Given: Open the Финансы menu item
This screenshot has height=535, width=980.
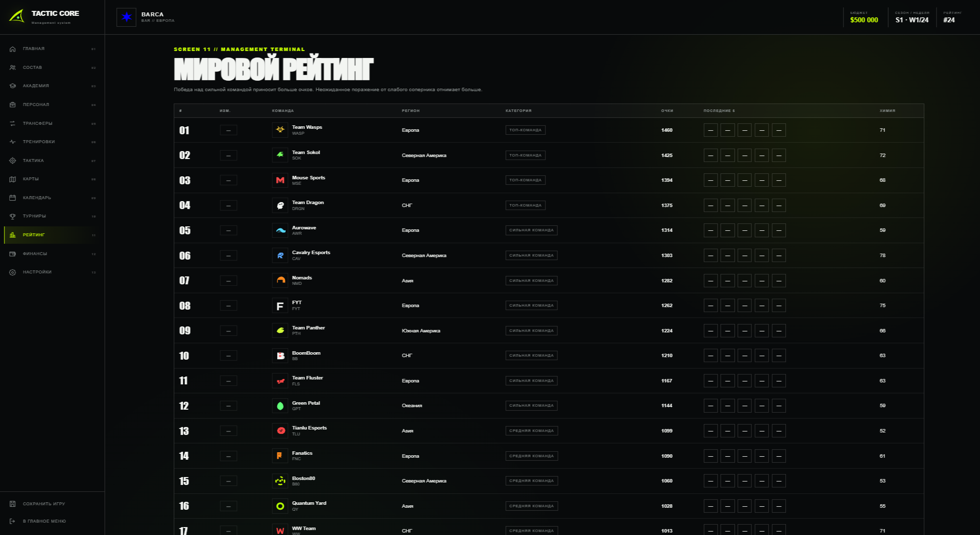Looking at the screenshot, I should pos(52,254).
